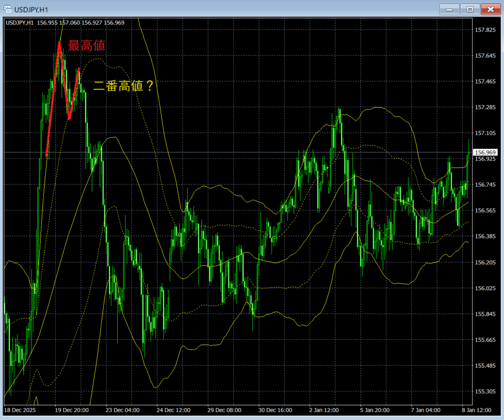
Task: Select the yellow 二番高値？ text label
Action: [123, 87]
